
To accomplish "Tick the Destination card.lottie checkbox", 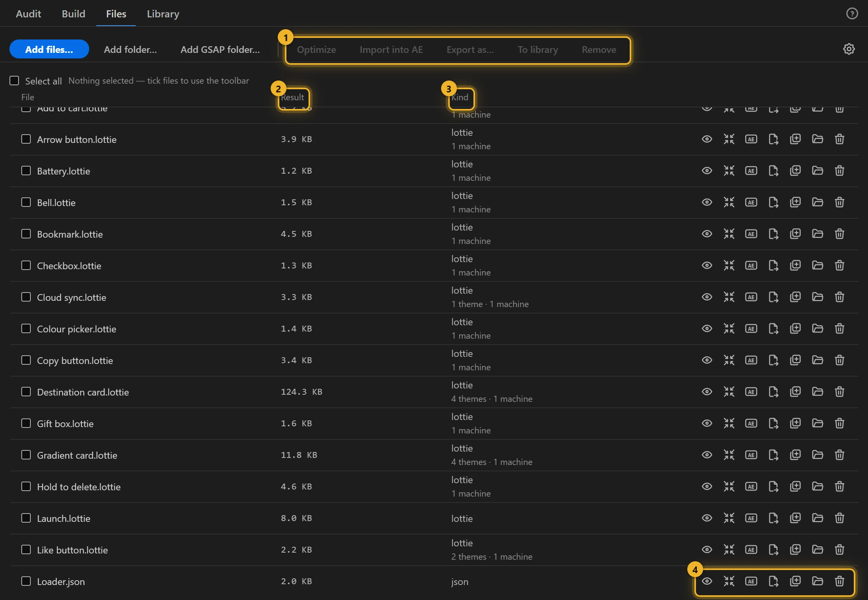I will 26,392.
